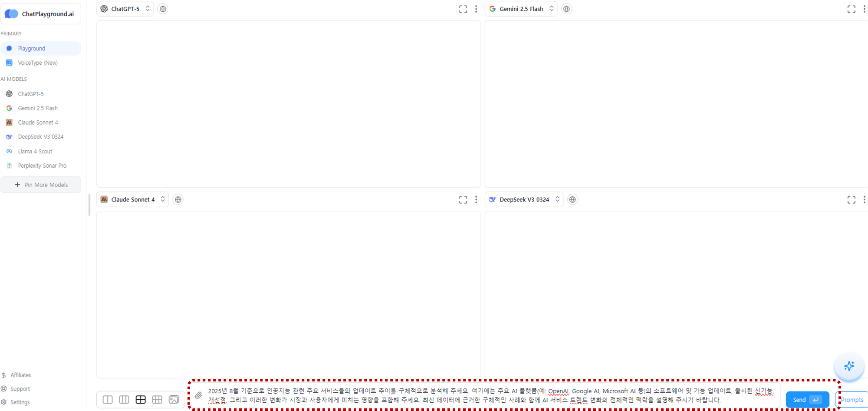The image size is (868, 411).
Task: Open the more options menu for Claude Sonnet 4 panel
Action: pyautogui.click(x=476, y=199)
